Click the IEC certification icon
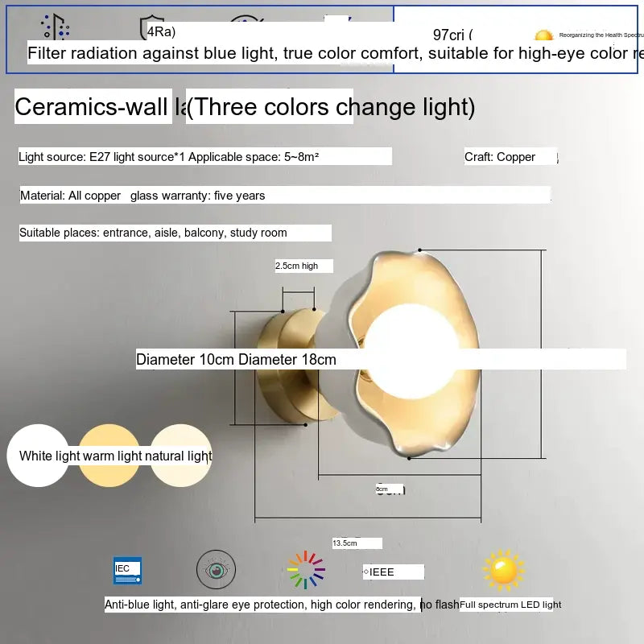 click(x=127, y=570)
